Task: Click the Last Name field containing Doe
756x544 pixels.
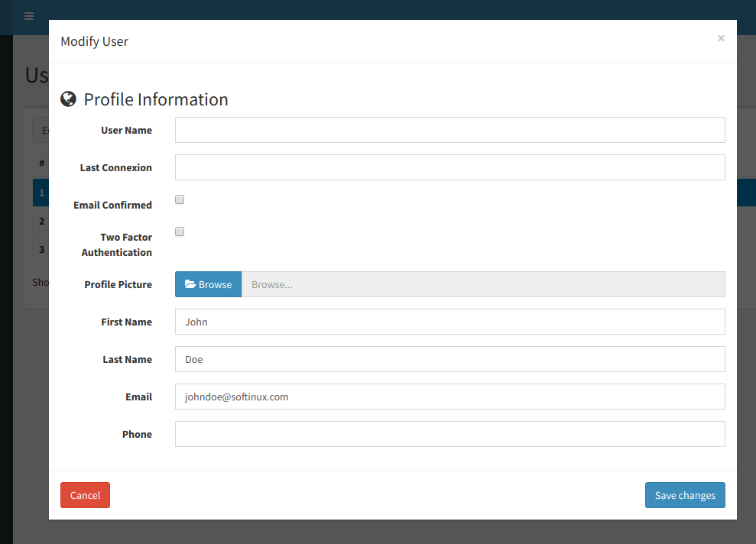Action: click(449, 359)
